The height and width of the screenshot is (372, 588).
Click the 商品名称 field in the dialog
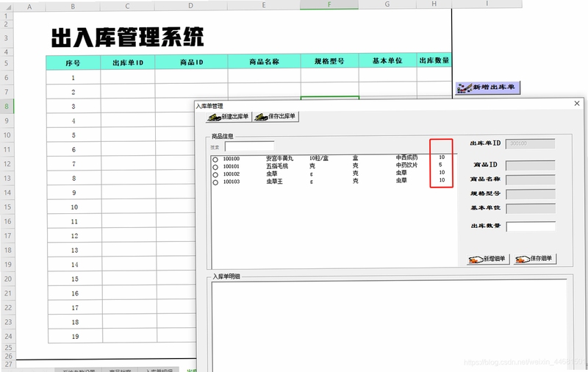coord(531,179)
